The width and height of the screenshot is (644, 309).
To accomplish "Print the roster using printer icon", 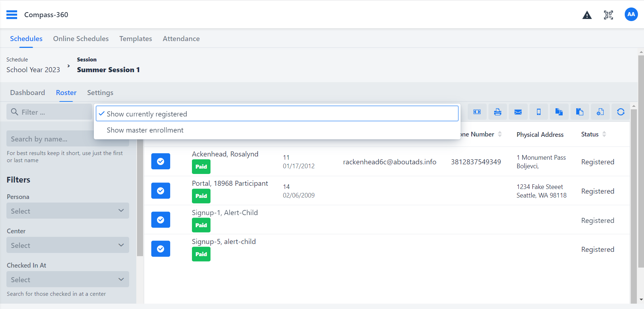I will coord(497,112).
